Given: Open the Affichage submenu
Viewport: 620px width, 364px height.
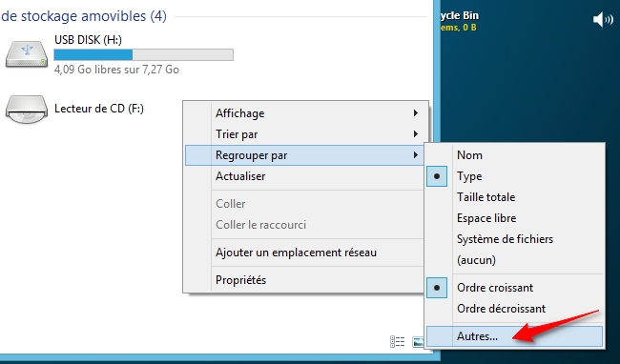Looking at the screenshot, I should (303, 113).
